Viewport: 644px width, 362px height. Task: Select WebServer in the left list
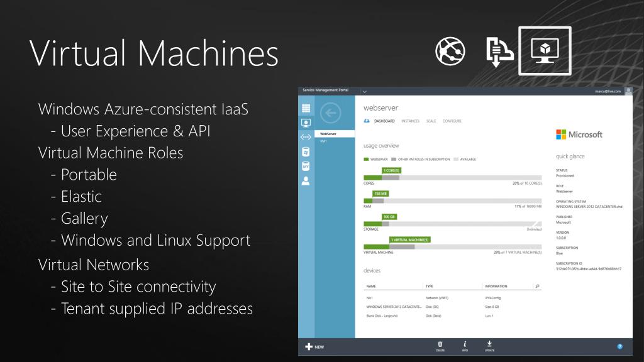[335, 134]
